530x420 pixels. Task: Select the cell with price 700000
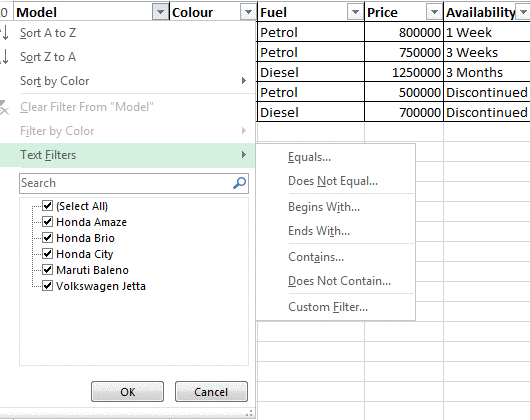point(404,112)
